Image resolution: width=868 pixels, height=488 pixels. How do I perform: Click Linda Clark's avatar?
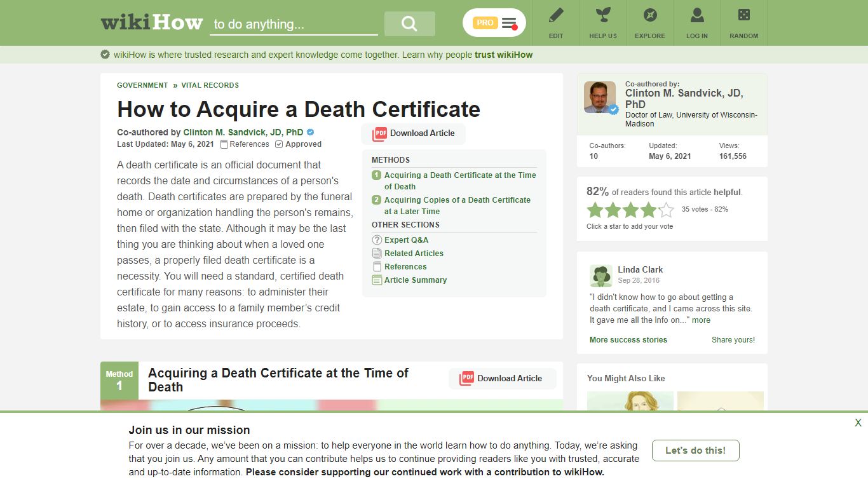(x=601, y=276)
